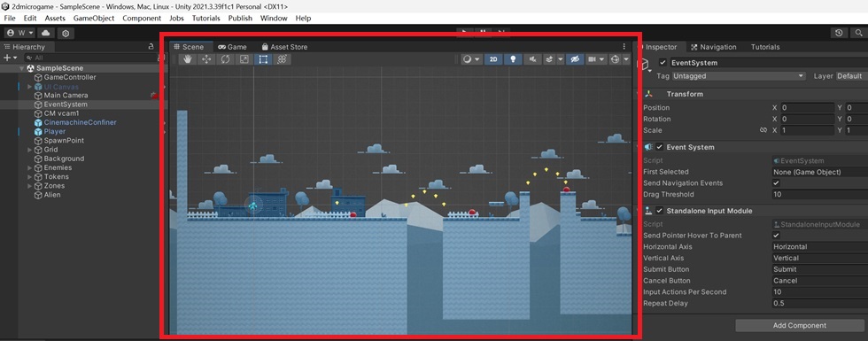
Task: Collapse the SampleScene root in Hierarchy
Action: click(x=22, y=68)
